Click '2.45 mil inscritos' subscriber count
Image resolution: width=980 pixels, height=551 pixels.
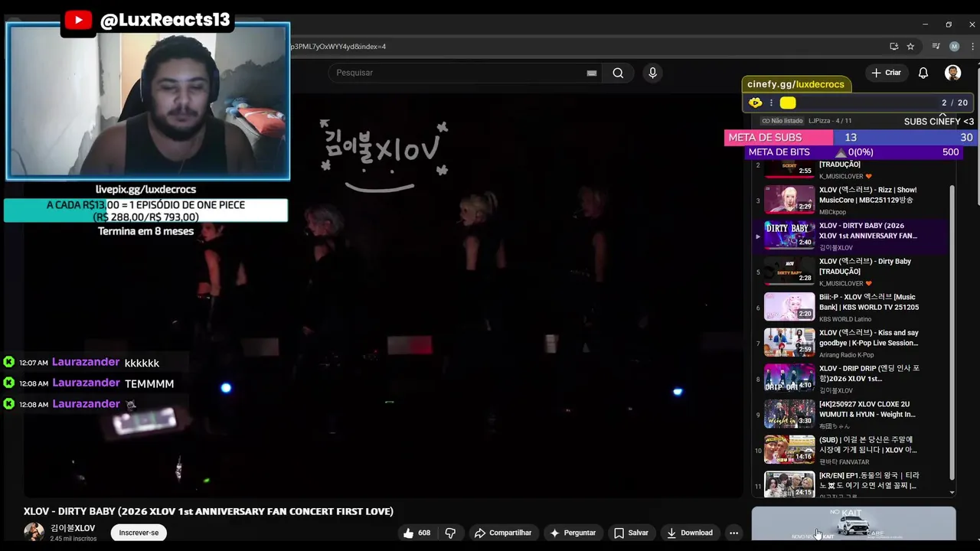tap(73, 539)
